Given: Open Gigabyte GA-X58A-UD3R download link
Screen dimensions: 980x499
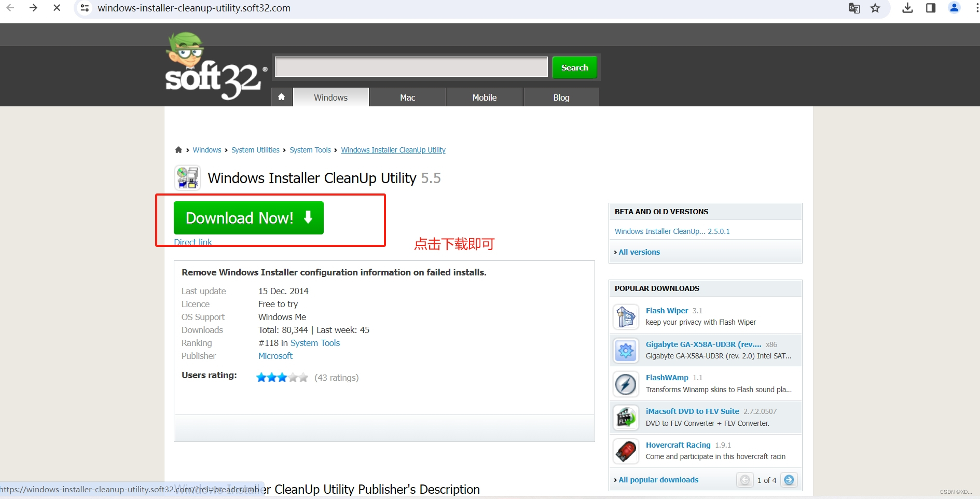Looking at the screenshot, I should [703, 344].
